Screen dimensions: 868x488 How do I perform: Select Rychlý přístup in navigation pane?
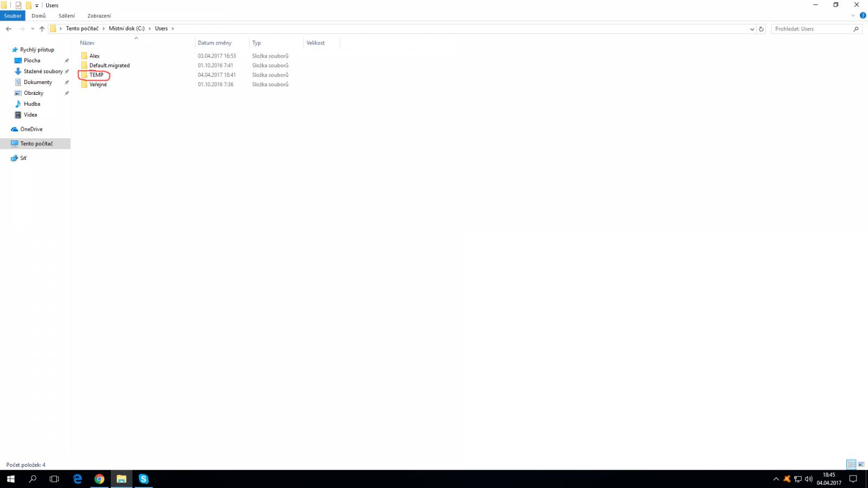click(x=37, y=49)
